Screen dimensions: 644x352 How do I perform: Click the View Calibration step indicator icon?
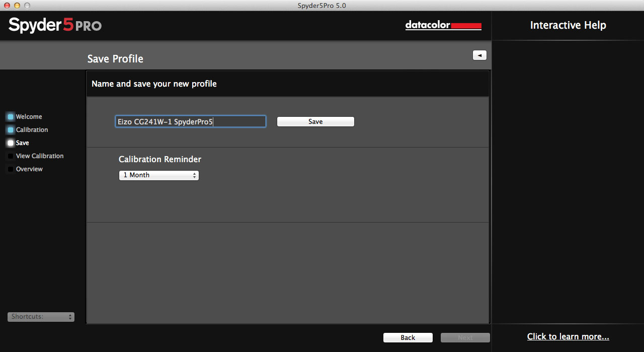pos(11,156)
